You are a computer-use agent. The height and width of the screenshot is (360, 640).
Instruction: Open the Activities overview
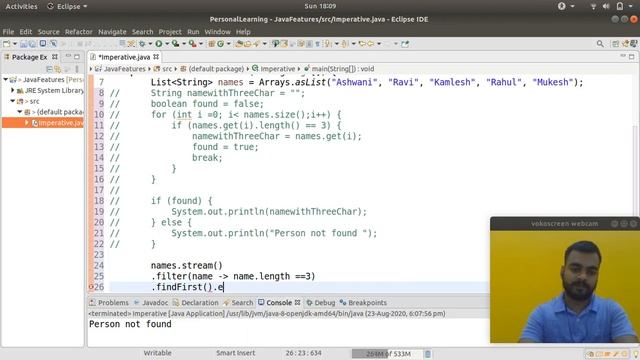click(21, 6)
